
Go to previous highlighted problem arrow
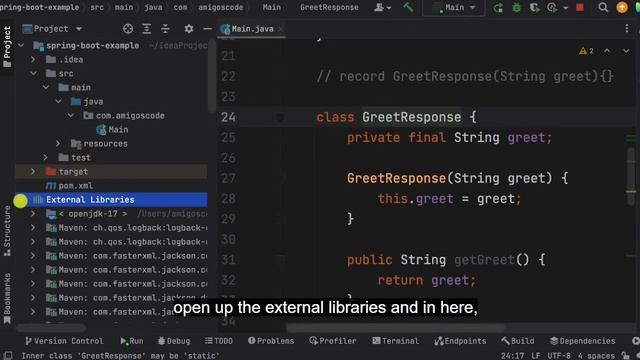pos(607,51)
